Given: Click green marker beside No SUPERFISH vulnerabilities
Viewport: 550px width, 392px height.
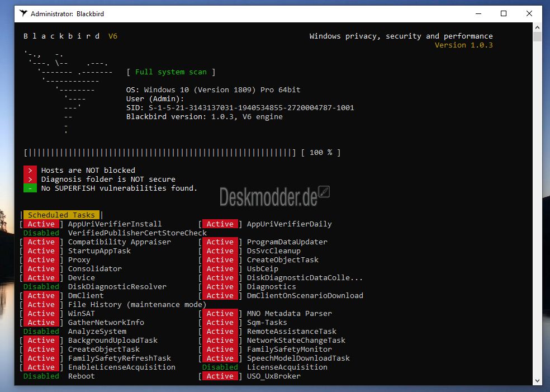Looking at the screenshot, I should 30,188.
